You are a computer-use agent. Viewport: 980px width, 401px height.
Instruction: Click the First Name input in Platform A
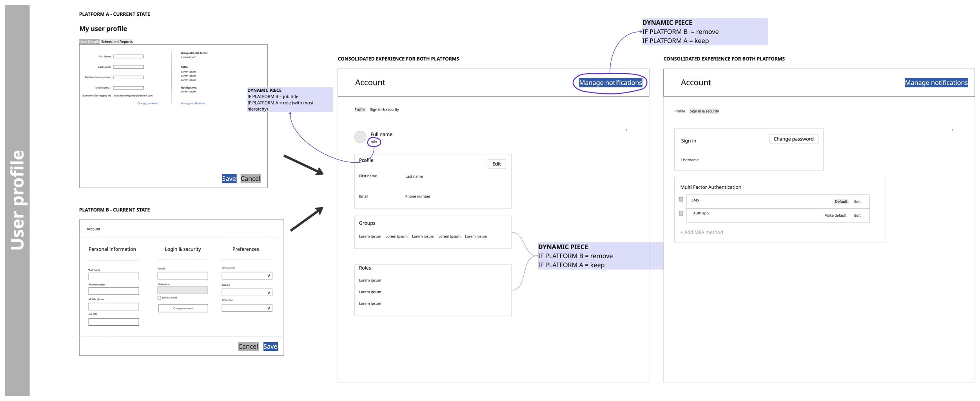point(129,56)
